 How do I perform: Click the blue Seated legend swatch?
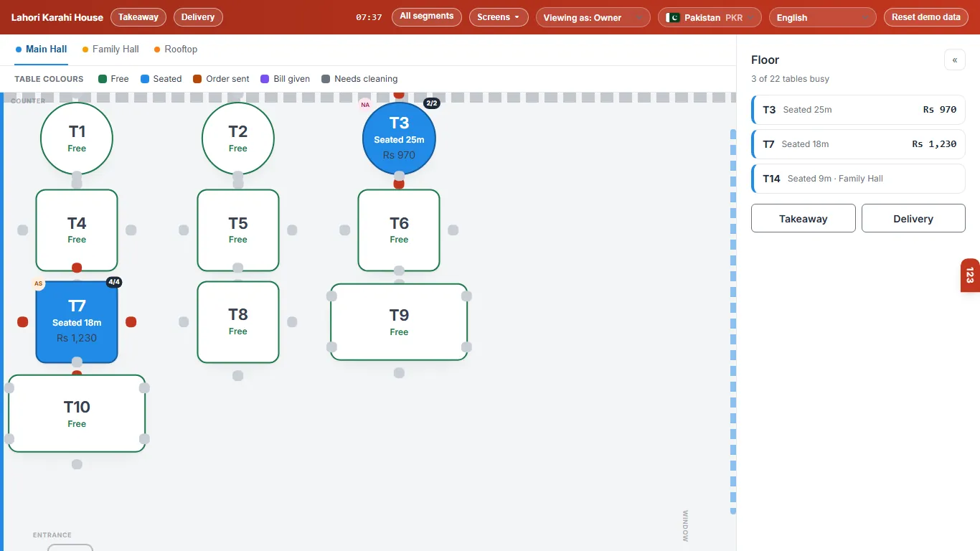pyautogui.click(x=145, y=79)
